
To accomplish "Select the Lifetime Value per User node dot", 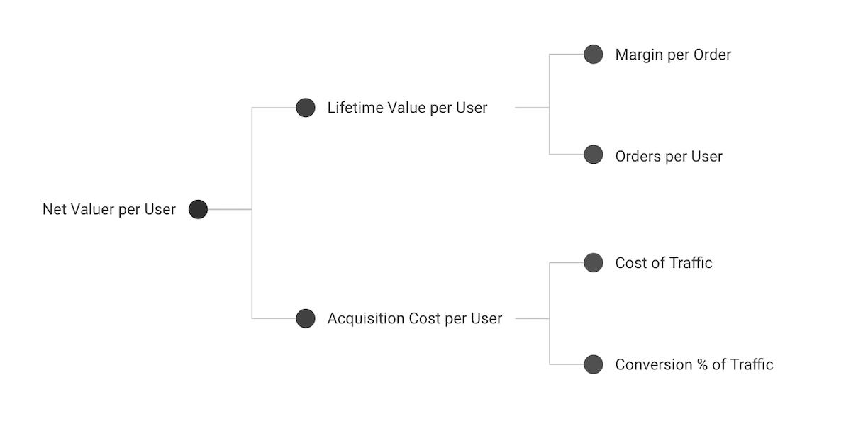I will pos(306,108).
